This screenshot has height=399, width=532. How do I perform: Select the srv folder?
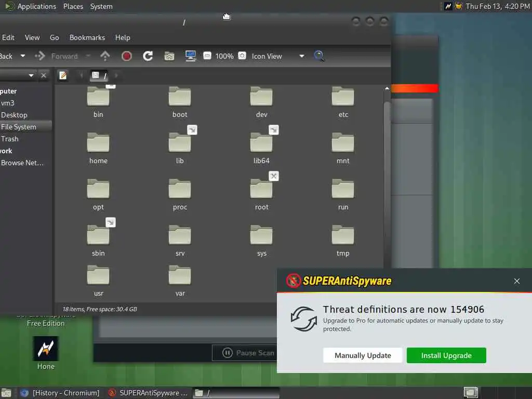(179, 240)
